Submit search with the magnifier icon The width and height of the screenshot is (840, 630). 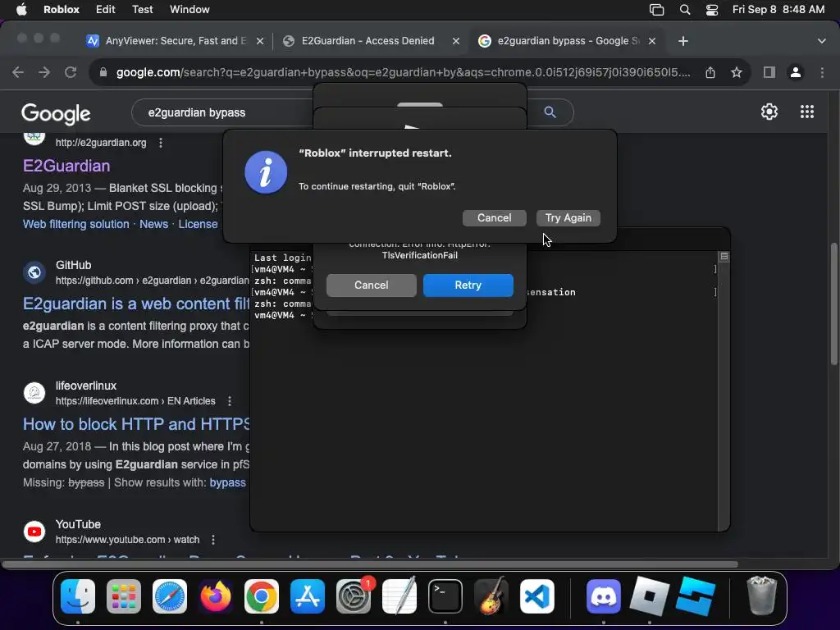(x=550, y=112)
